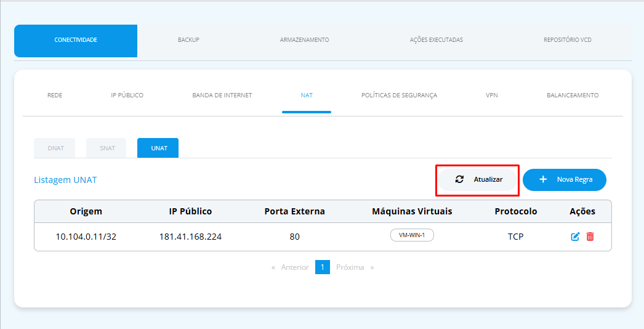
Task: Delete the VM-WIN-1 UNAT rule
Action: 590,237
